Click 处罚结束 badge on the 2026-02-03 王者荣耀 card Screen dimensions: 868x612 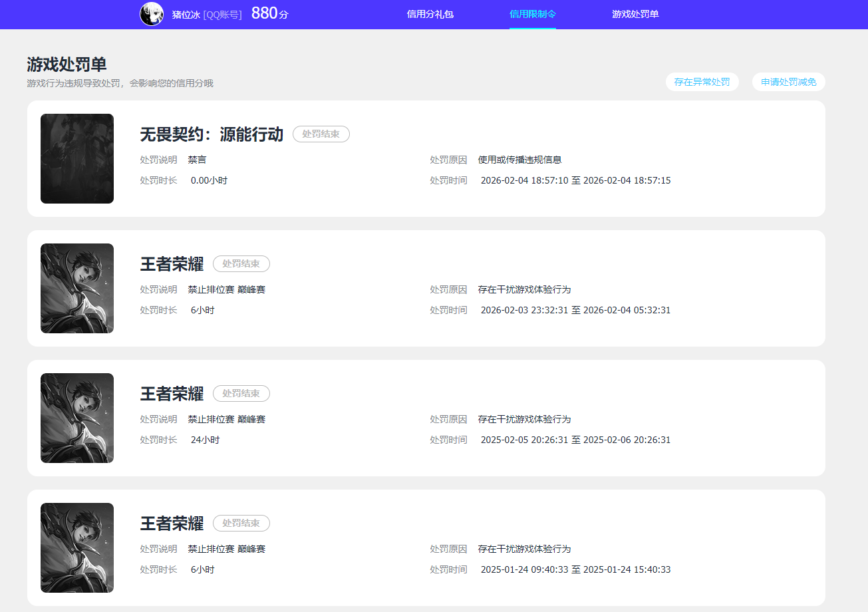pos(241,263)
